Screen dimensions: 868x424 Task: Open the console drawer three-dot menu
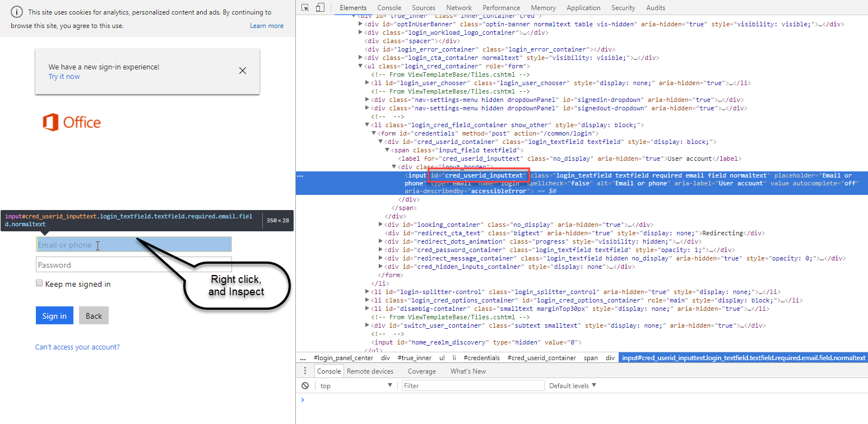pos(305,371)
